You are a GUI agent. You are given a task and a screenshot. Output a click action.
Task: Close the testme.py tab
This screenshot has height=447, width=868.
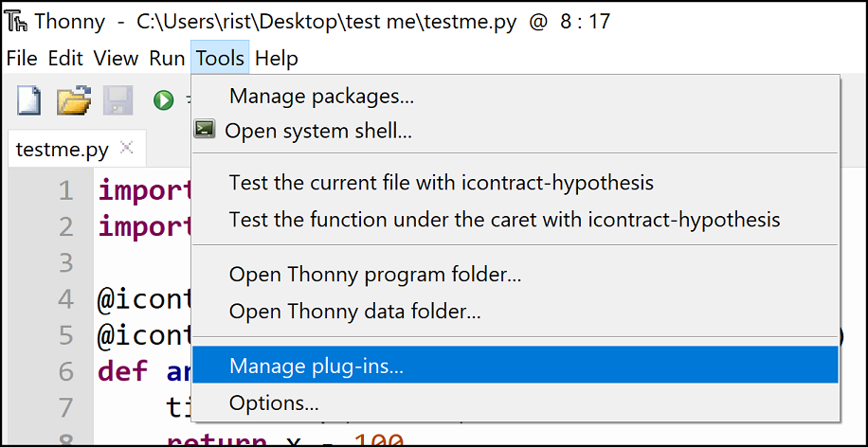pos(127,147)
